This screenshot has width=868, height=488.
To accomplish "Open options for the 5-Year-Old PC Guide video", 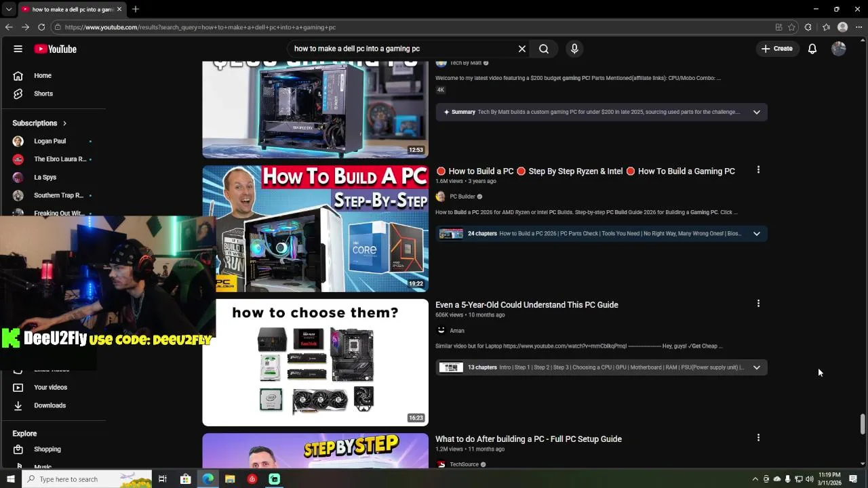I will pos(758,304).
